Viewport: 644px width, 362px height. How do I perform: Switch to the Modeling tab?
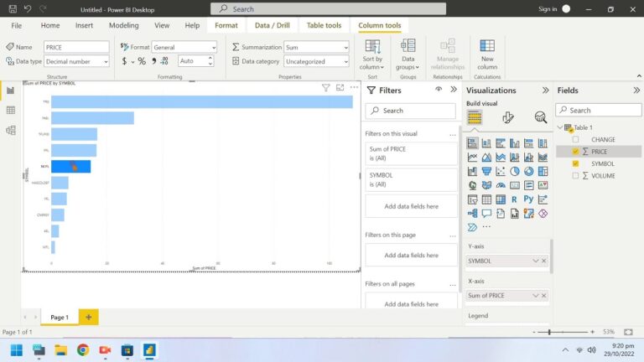(123, 25)
